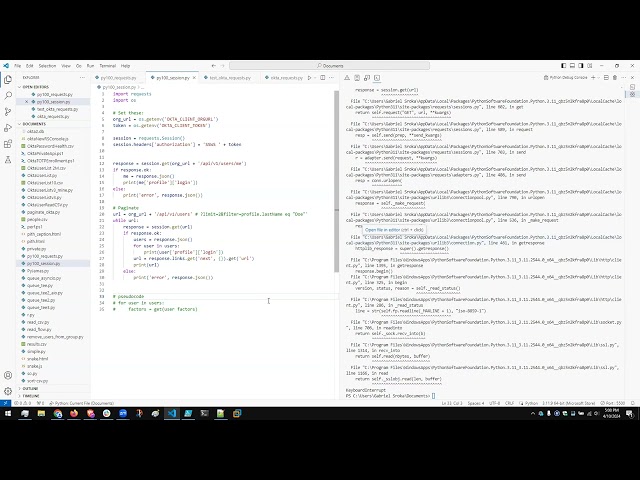Open the Explorer view in activity bar
640x480 pixels.
coord(8,80)
